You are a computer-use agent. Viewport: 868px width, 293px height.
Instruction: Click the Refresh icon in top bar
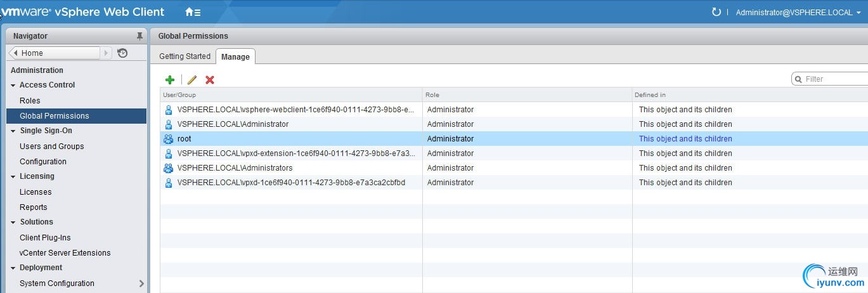pos(716,12)
